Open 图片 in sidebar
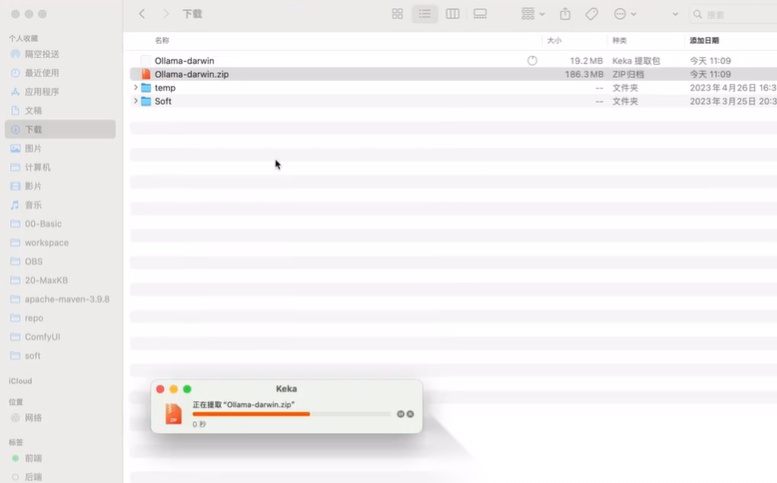Viewport: 777px width, 483px height. [60, 148]
